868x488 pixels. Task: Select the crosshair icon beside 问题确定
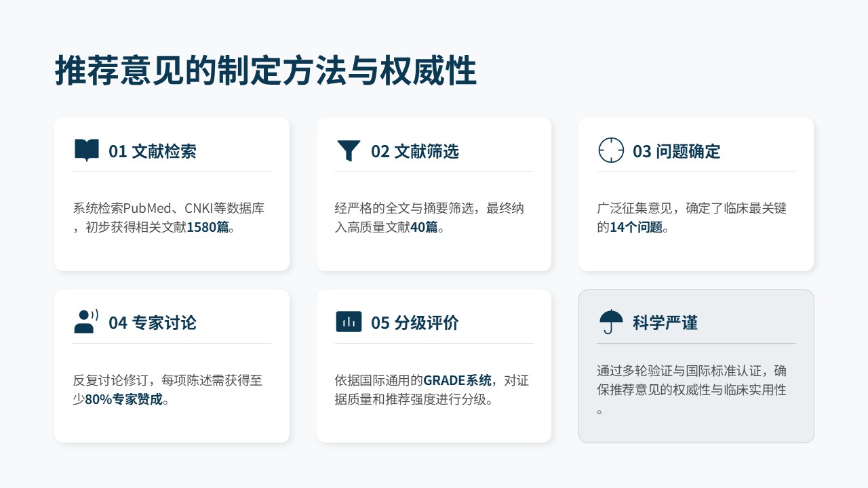(611, 150)
